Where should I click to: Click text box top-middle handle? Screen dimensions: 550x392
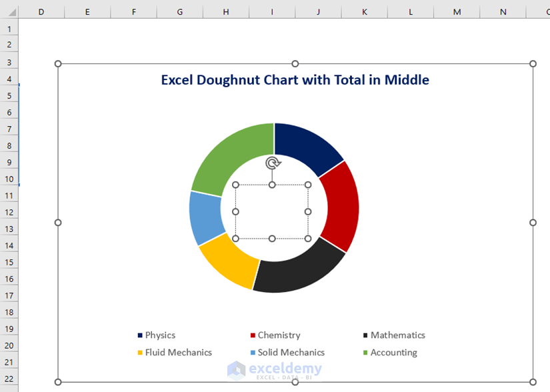click(272, 185)
